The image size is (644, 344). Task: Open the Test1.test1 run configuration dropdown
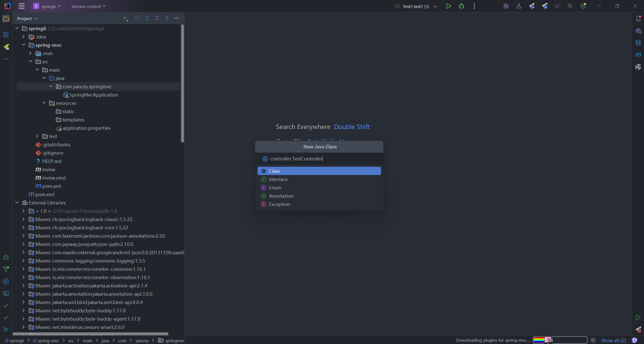pos(435,7)
